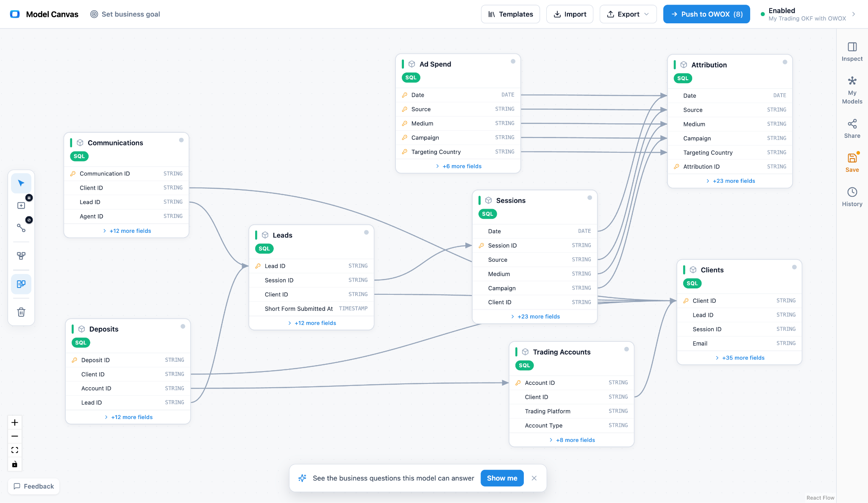
Task: Click the status dot on Deposits node
Action: tap(183, 326)
